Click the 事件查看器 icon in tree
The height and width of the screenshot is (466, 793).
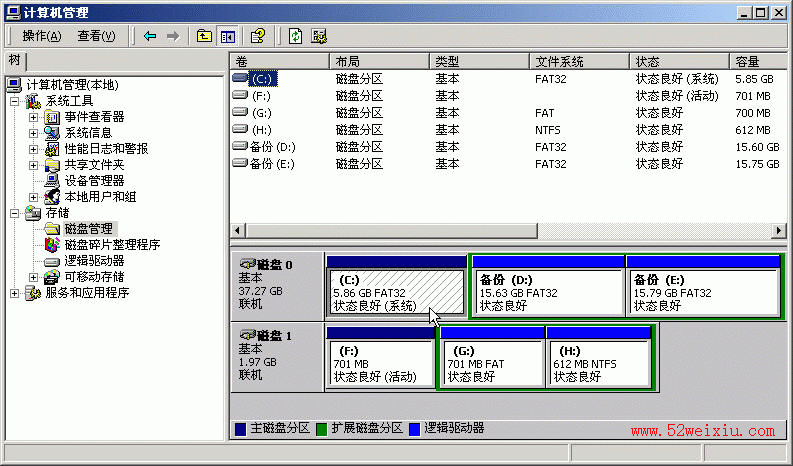pyautogui.click(x=52, y=117)
